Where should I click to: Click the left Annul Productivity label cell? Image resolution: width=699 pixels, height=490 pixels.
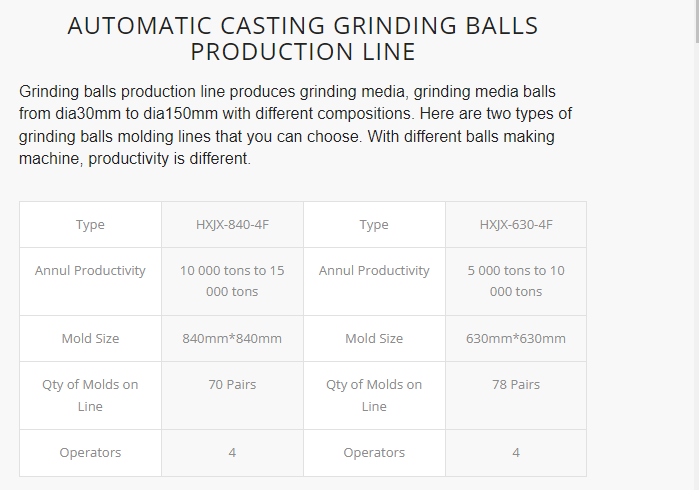click(90, 281)
